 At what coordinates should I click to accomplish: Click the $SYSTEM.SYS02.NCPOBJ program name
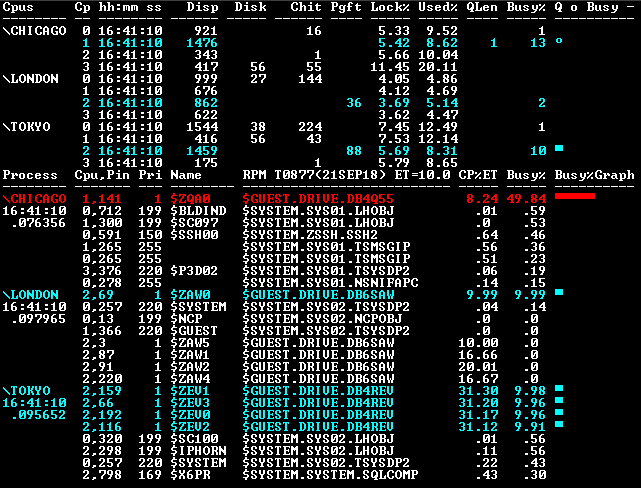pyautogui.click(x=322, y=319)
